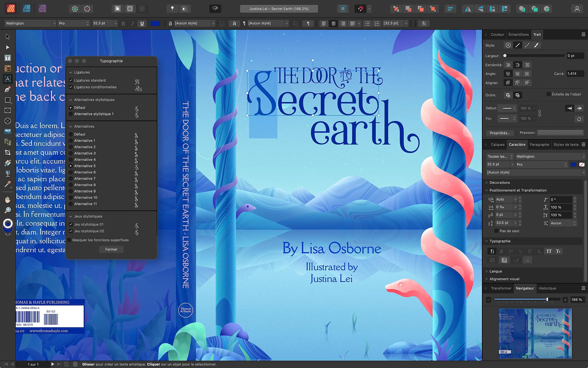
Task: Switch to the Historique tab
Action: (547, 288)
